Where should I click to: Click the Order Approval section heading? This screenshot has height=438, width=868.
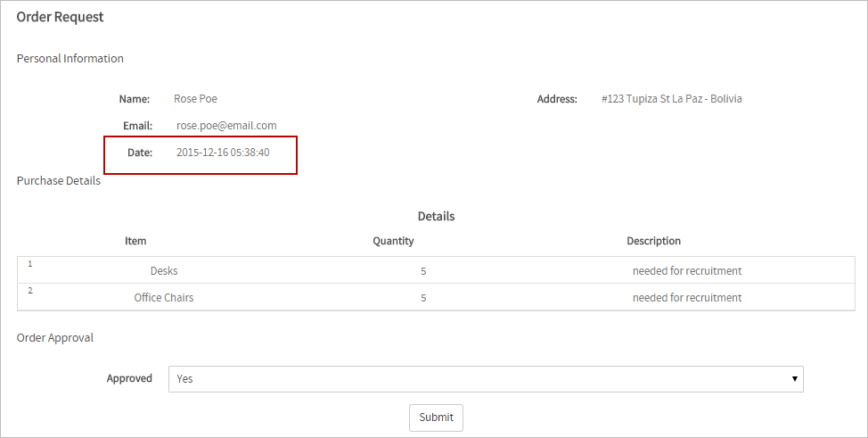(55, 338)
